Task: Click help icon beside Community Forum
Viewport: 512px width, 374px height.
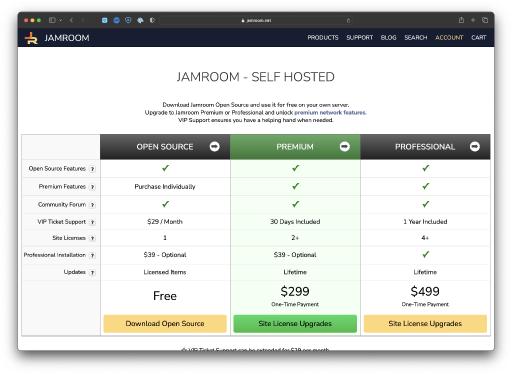Action: click(93, 205)
